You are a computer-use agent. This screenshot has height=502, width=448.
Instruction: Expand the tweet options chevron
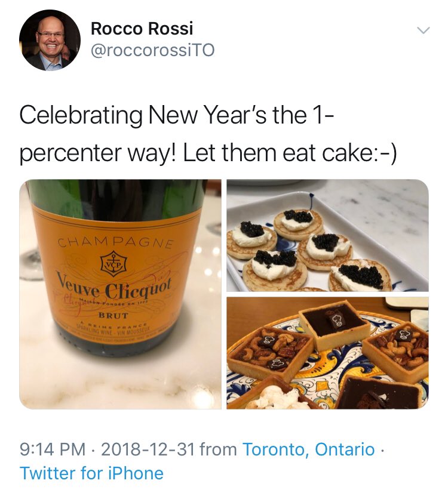coord(423,30)
